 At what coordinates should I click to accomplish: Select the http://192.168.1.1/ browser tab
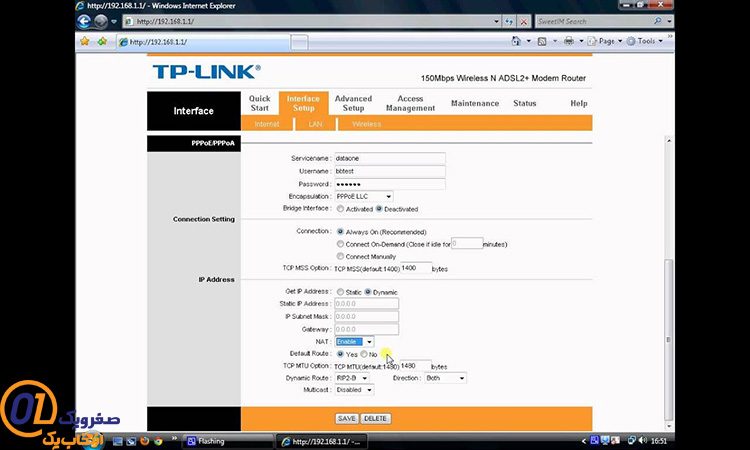(x=203, y=42)
